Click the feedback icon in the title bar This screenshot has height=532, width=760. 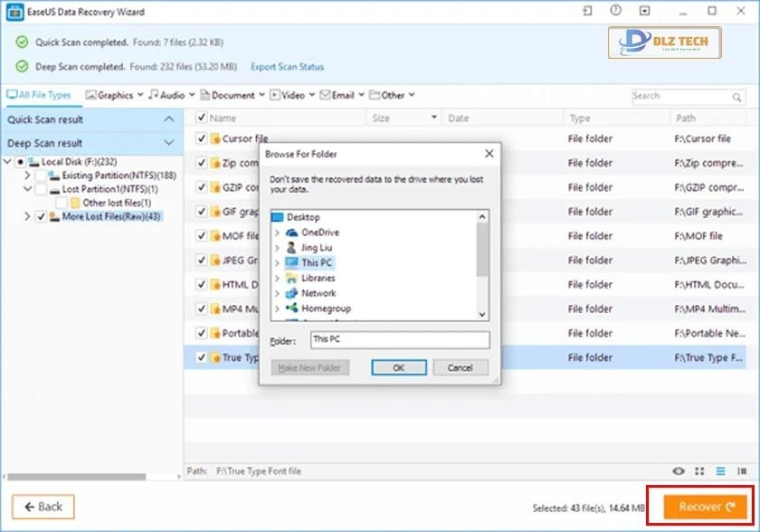tap(644, 11)
